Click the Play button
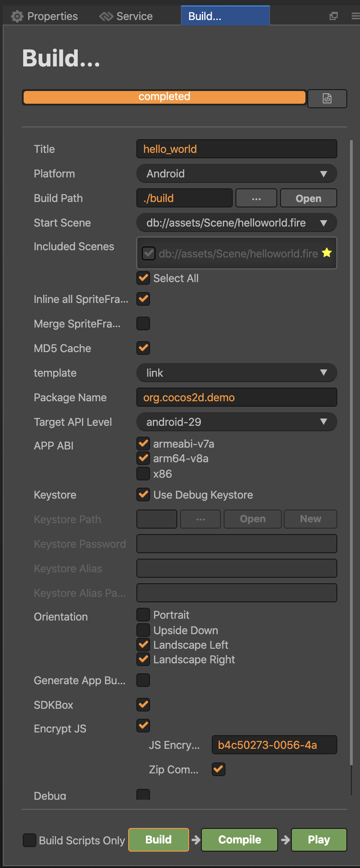The height and width of the screenshot is (868, 360). 319,839
